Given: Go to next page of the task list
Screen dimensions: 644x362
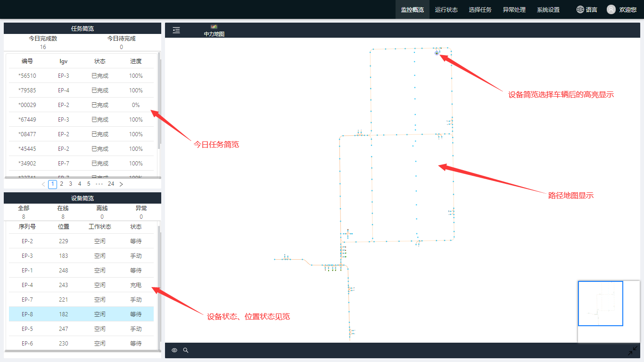Looking at the screenshot, I should (121, 184).
